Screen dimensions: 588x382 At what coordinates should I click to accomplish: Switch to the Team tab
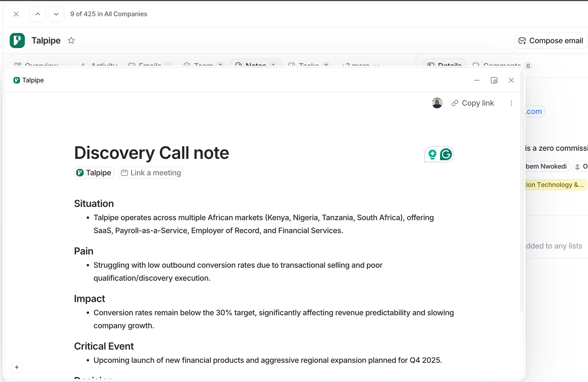tap(204, 65)
